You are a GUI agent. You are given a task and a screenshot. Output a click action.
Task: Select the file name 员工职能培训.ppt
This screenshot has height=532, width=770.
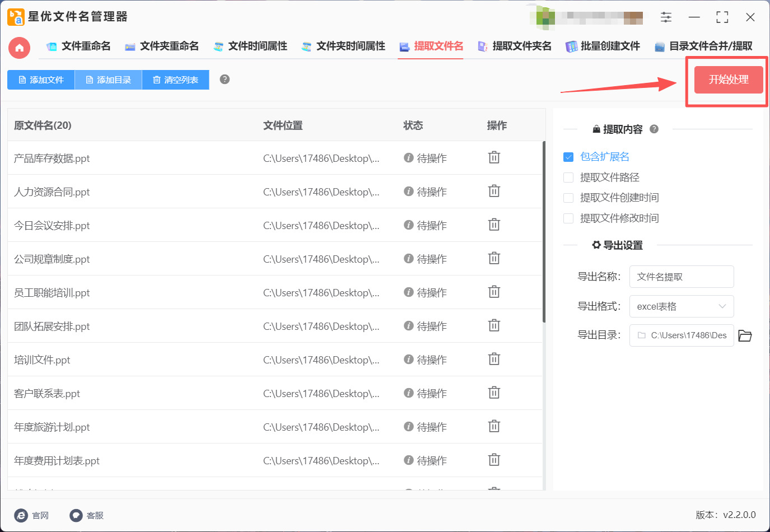click(52, 293)
